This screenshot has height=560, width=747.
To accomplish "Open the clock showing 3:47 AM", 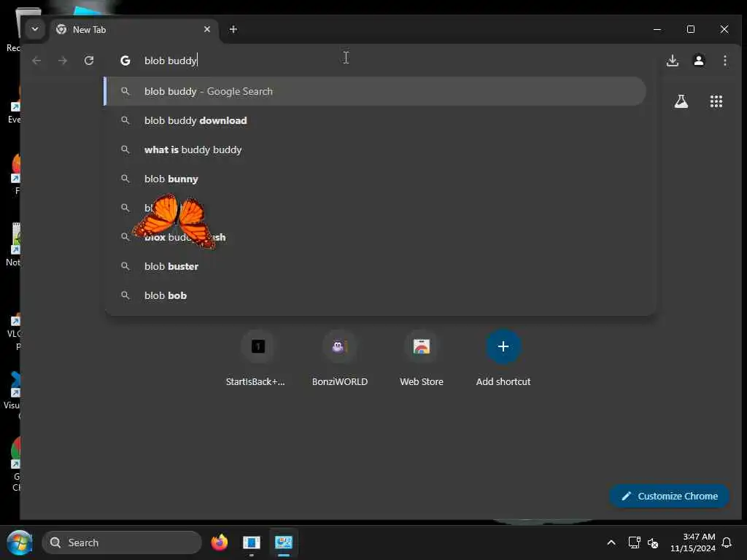I will 693,542.
